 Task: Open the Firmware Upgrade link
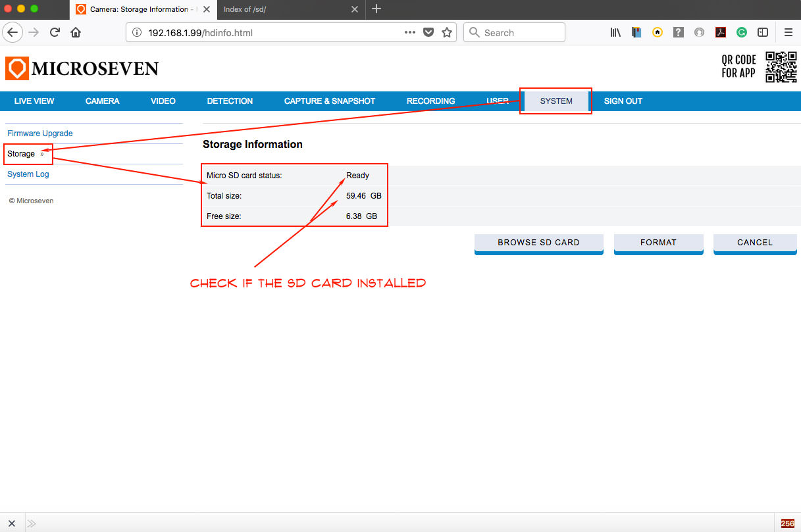tap(40, 133)
